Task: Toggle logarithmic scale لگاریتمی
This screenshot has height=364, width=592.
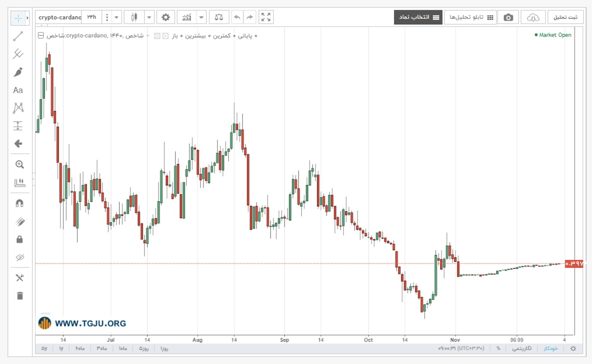Action: (x=522, y=348)
